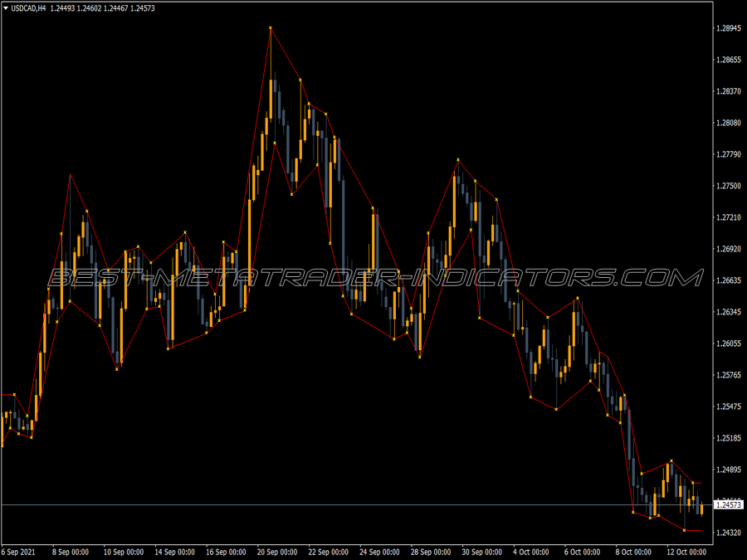Select the USDCAD,H4 symbol label
The height and width of the screenshot is (560, 747).
pos(28,8)
